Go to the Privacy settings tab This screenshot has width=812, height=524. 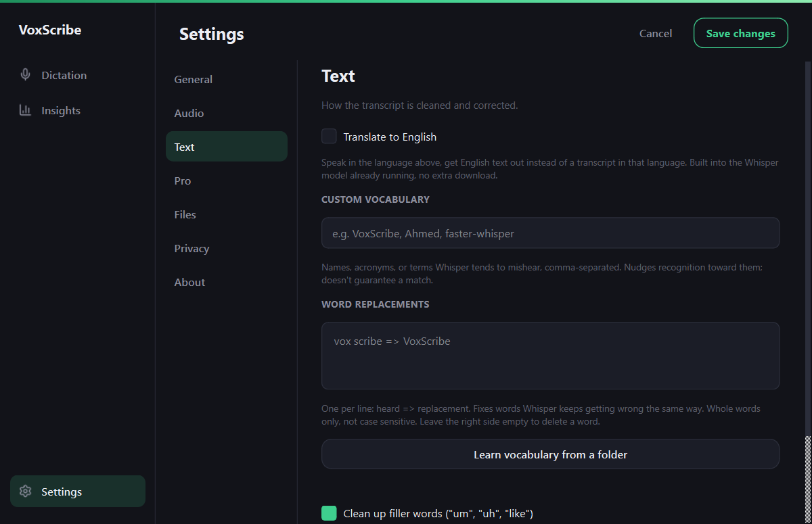coord(227,248)
